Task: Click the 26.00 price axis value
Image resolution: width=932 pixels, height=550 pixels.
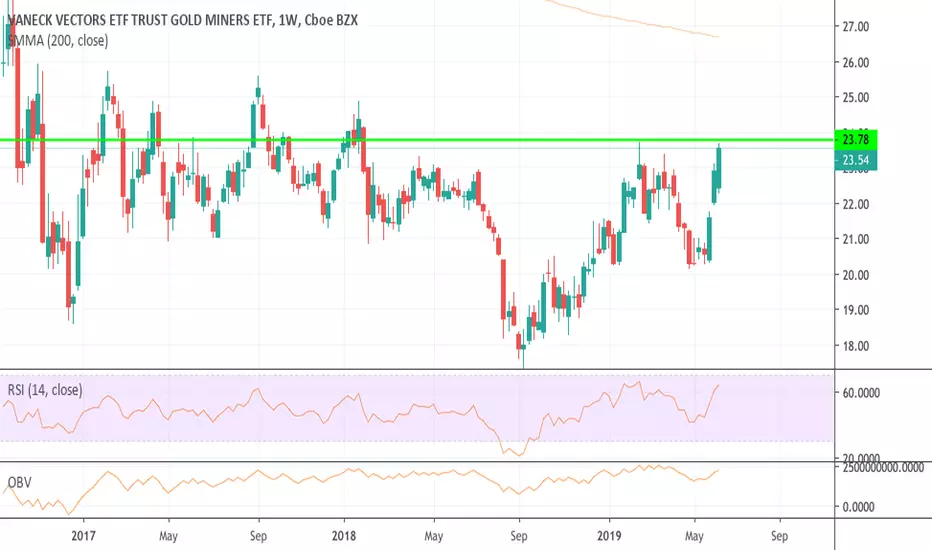Action: 855,62
